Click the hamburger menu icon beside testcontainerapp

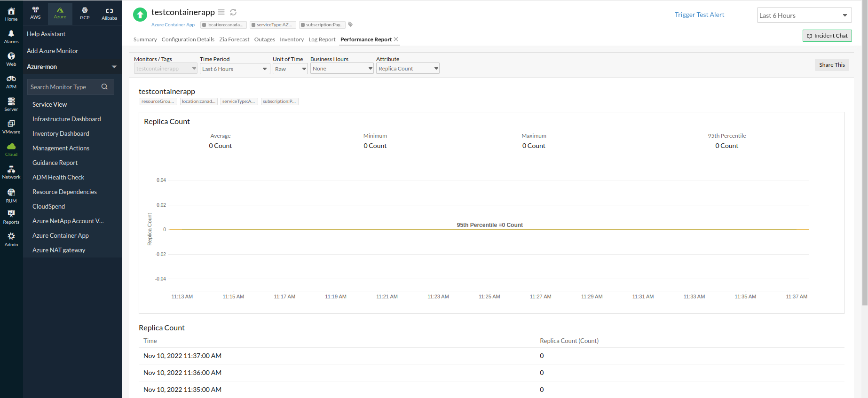tap(221, 12)
